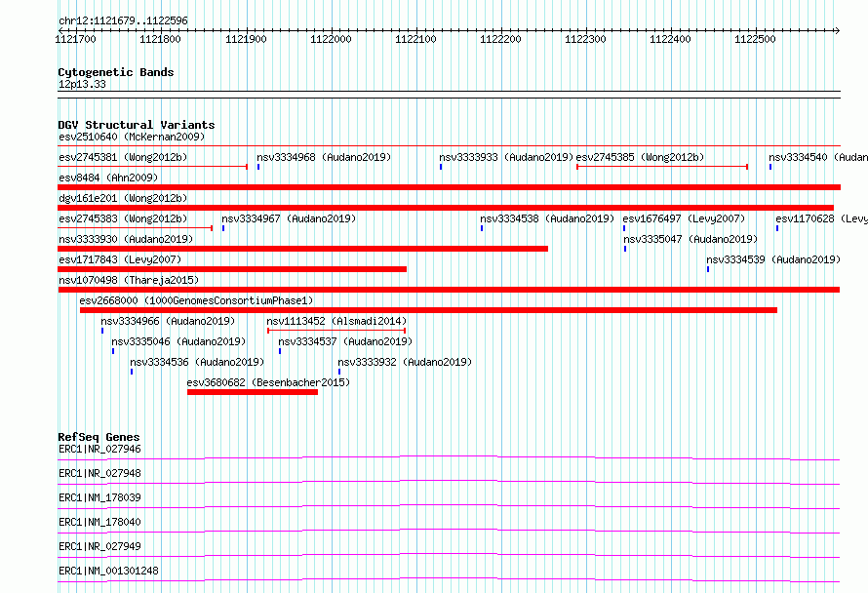This screenshot has height=593, width=868.
Task: Click the esv8484 red bar
Action: (x=449, y=187)
